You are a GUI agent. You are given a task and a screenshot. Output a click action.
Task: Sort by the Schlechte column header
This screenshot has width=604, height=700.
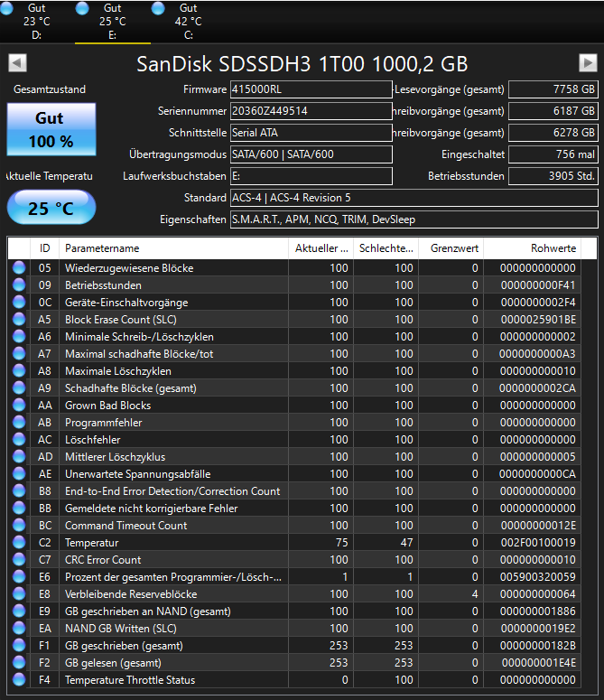[386, 248]
